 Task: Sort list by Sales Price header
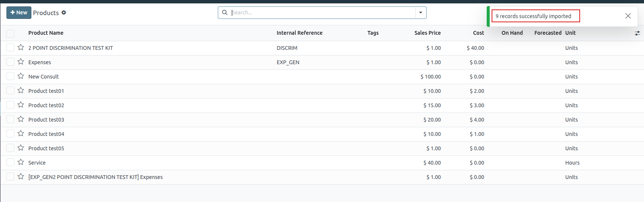427,33
